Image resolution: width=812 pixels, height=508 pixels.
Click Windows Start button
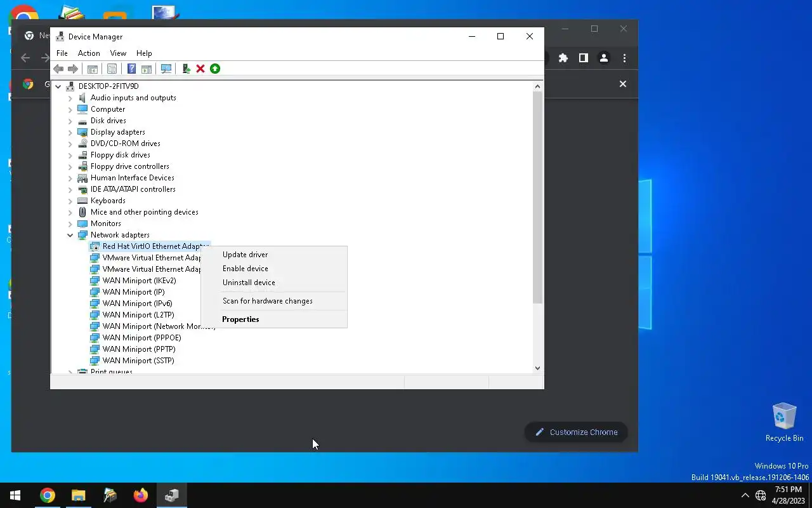coord(15,495)
